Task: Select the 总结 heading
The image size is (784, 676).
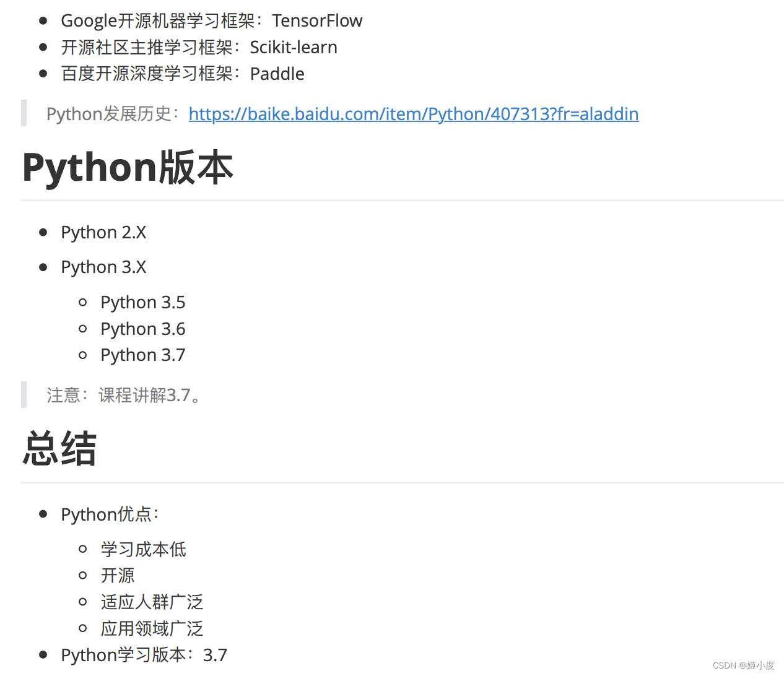Action: coord(59,448)
